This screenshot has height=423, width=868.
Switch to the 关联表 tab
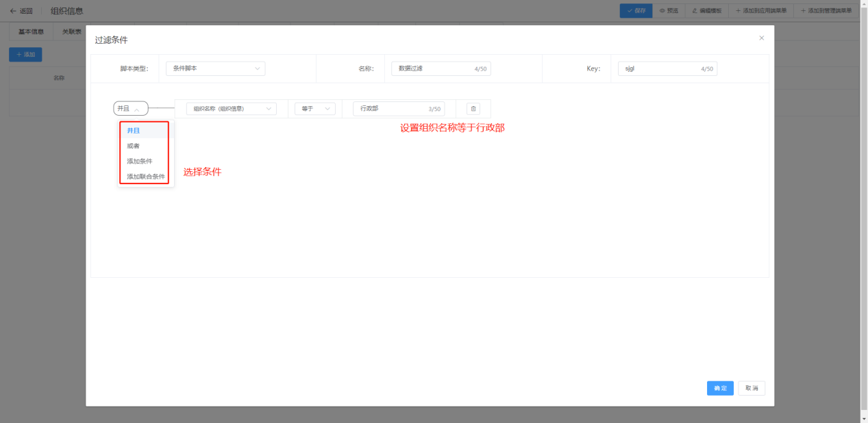tap(72, 31)
